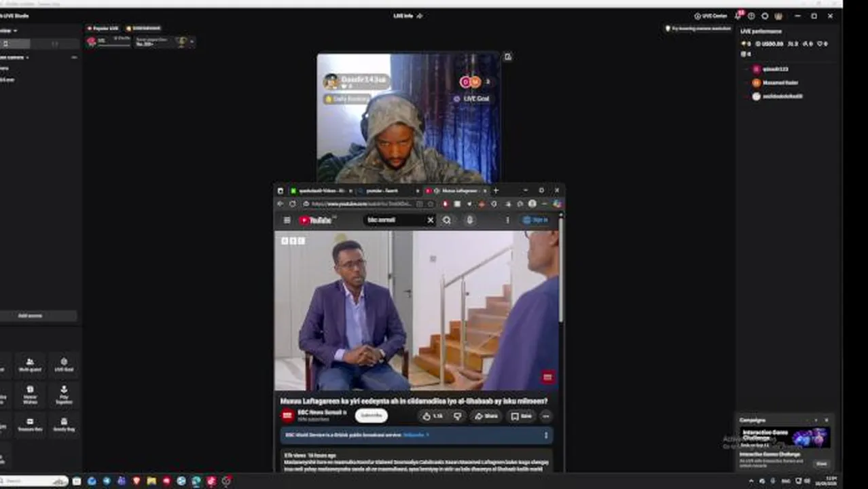Screen dimensions: 868x489
Task: Click the YouTube video player
Action: click(416, 310)
